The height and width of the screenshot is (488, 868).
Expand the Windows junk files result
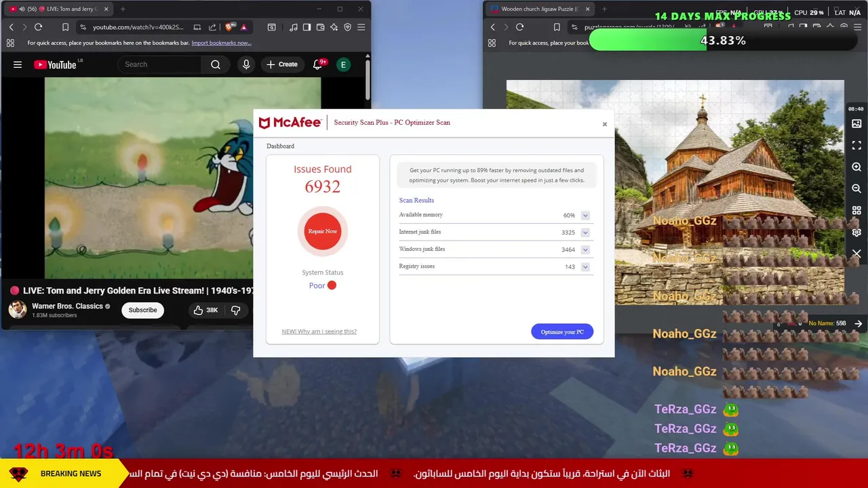tap(585, 249)
